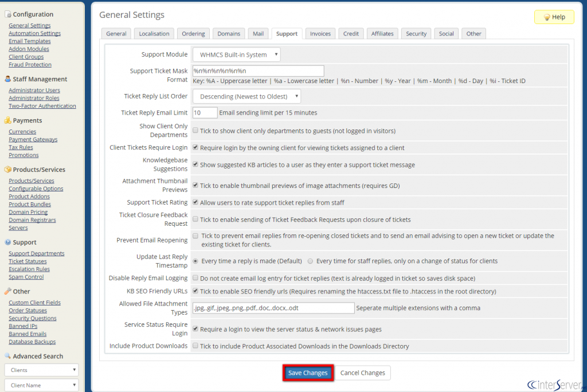
Task: Click the Cancel Changes button
Action: 362,373
